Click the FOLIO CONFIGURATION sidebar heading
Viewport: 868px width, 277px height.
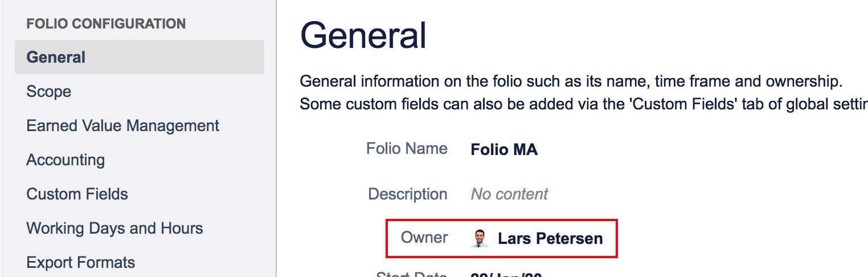click(106, 24)
